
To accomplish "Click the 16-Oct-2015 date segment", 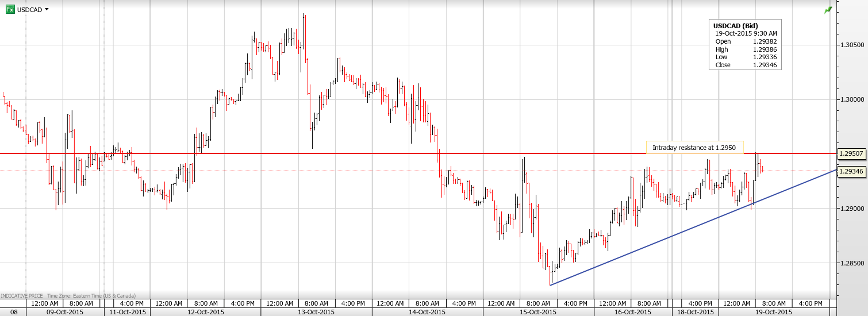I will 633,312.
